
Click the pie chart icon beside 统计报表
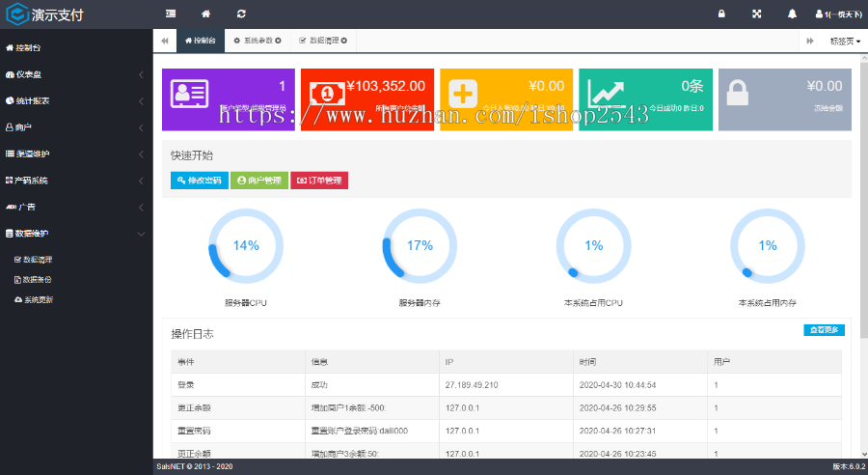pos(10,100)
